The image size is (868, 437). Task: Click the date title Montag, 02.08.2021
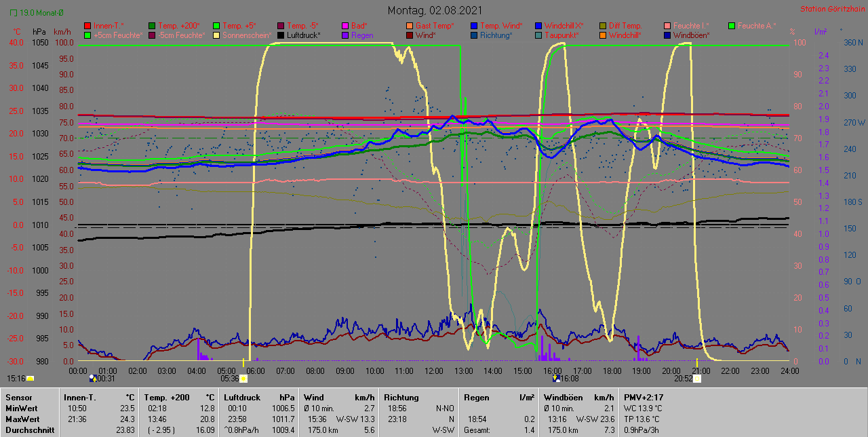tap(435, 10)
